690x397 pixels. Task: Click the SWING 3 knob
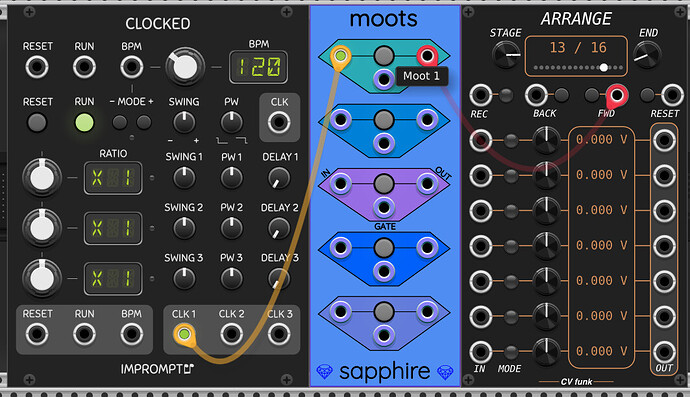tap(184, 279)
